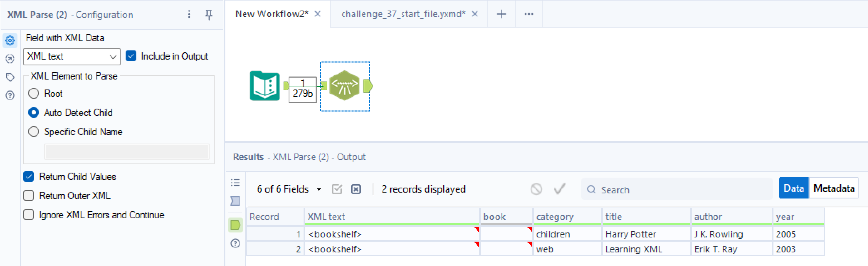Open the configuration gear tab

pyautogui.click(x=10, y=40)
